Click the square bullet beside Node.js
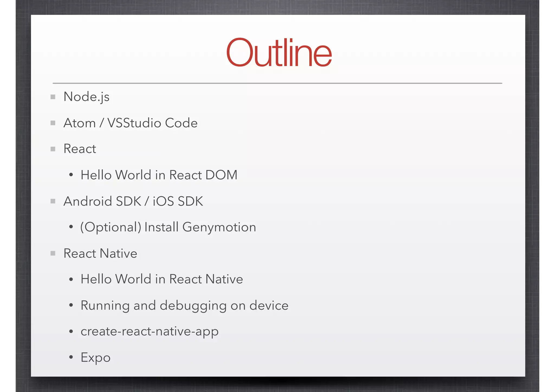Screen dimensions: 555x392 click(x=53, y=97)
